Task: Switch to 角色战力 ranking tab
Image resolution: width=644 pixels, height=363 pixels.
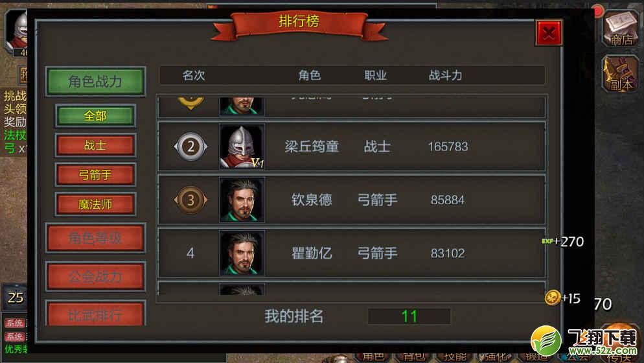Action: pyautogui.click(x=95, y=82)
